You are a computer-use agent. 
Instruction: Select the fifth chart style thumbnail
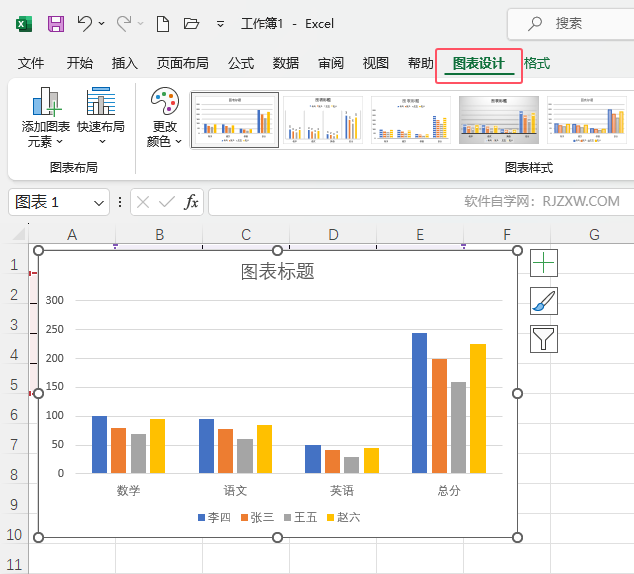pyautogui.click(x=587, y=120)
